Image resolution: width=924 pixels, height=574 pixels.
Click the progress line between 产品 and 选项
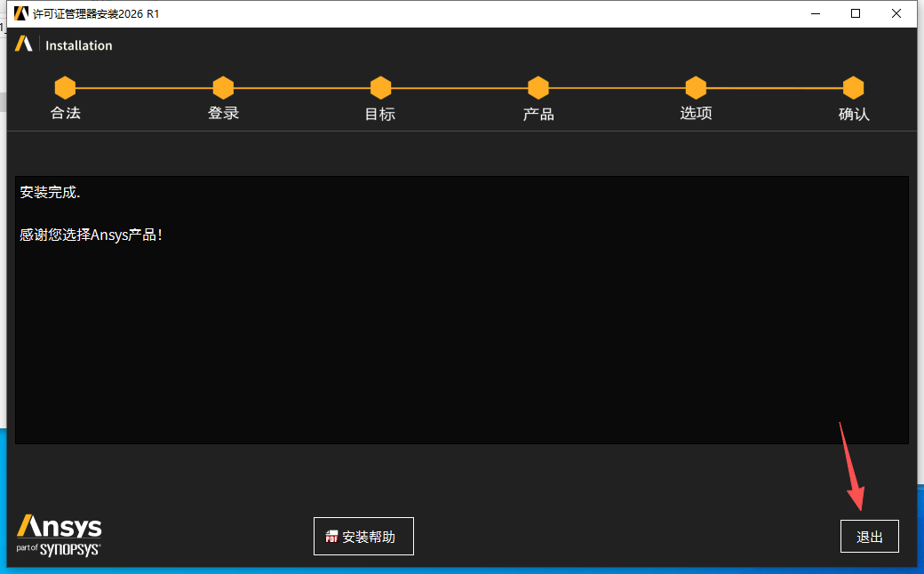(617, 87)
